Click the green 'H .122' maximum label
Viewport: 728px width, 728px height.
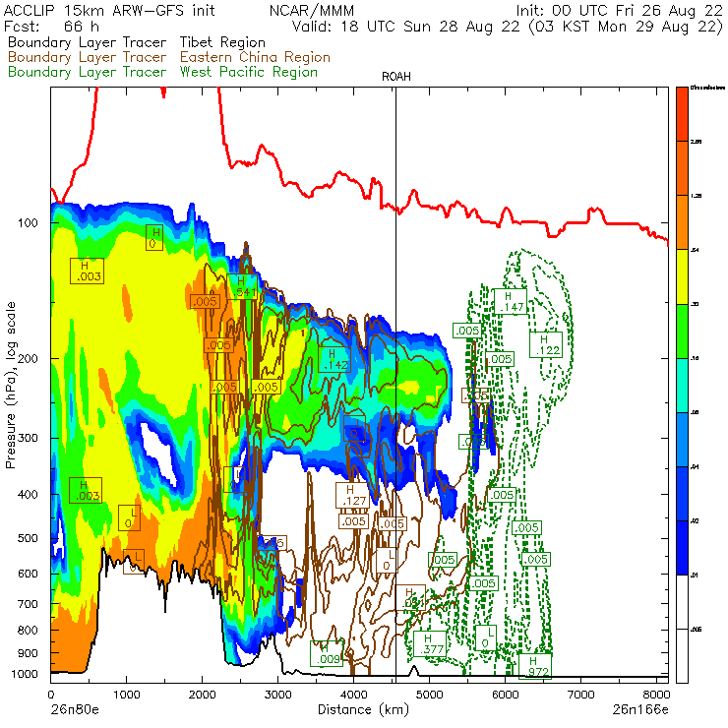(546, 344)
